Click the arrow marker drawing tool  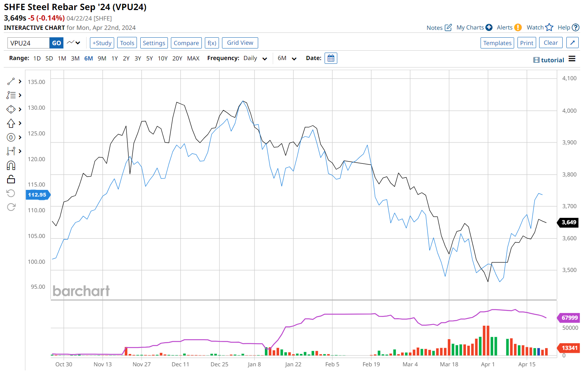(11, 123)
